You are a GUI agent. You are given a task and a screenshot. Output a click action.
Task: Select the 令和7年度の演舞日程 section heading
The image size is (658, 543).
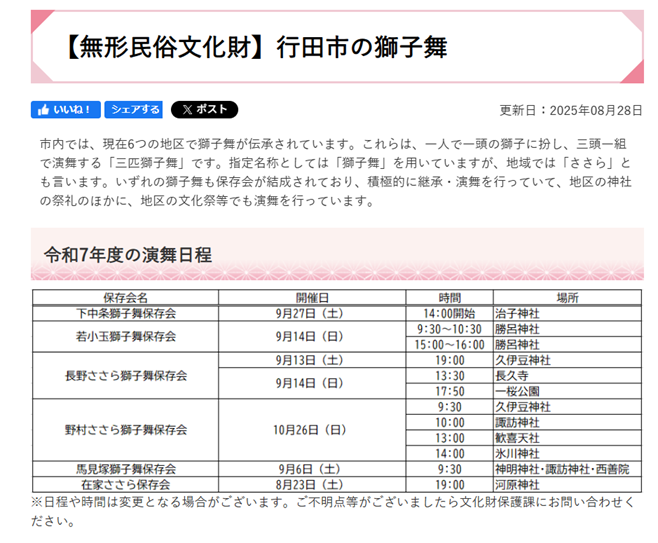pos(127,255)
